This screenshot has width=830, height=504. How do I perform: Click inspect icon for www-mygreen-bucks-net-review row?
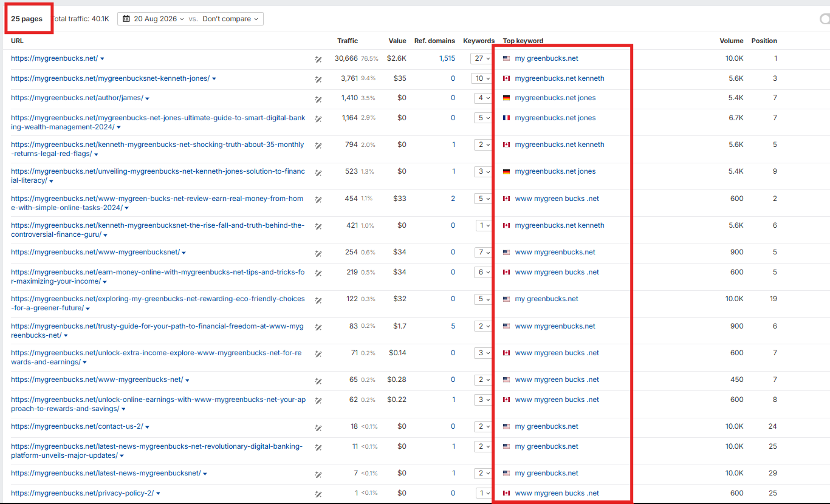(x=318, y=199)
